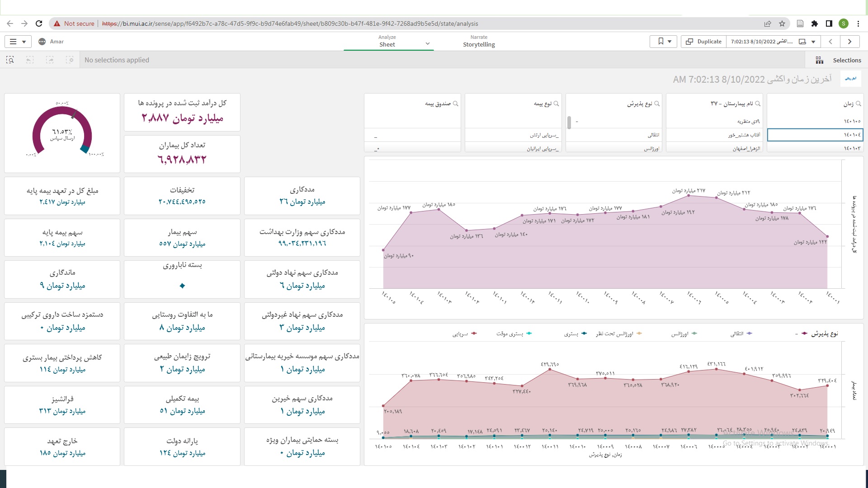This screenshot has width=868, height=488.
Task: Click the Selections grid icon
Action: 819,60
